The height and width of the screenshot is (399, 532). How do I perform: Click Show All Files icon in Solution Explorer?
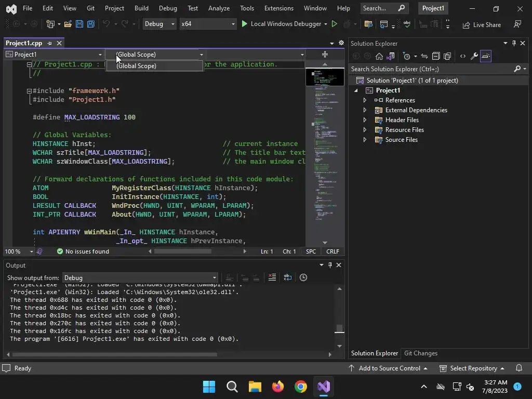click(447, 56)
